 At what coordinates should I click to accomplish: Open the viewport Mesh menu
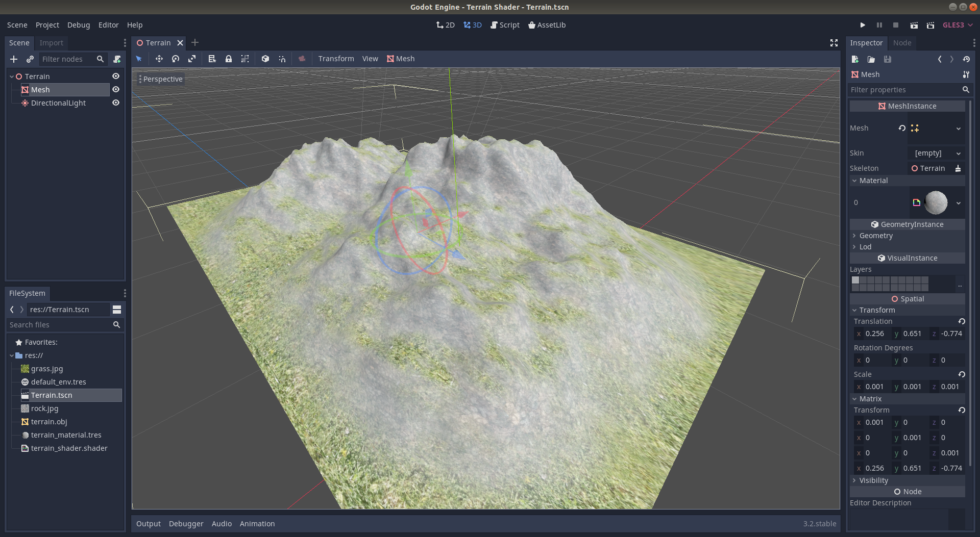[401, 59]
